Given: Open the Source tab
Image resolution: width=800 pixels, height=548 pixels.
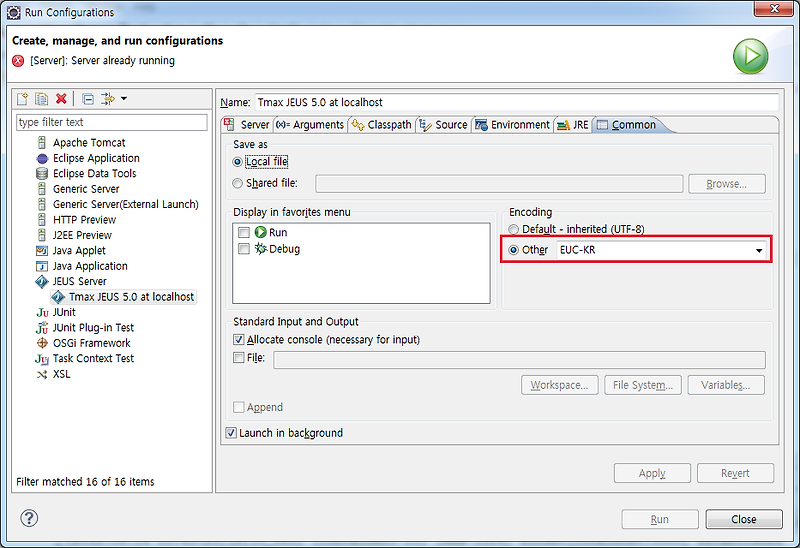Looking at the screenshot, I should point(443,124).
